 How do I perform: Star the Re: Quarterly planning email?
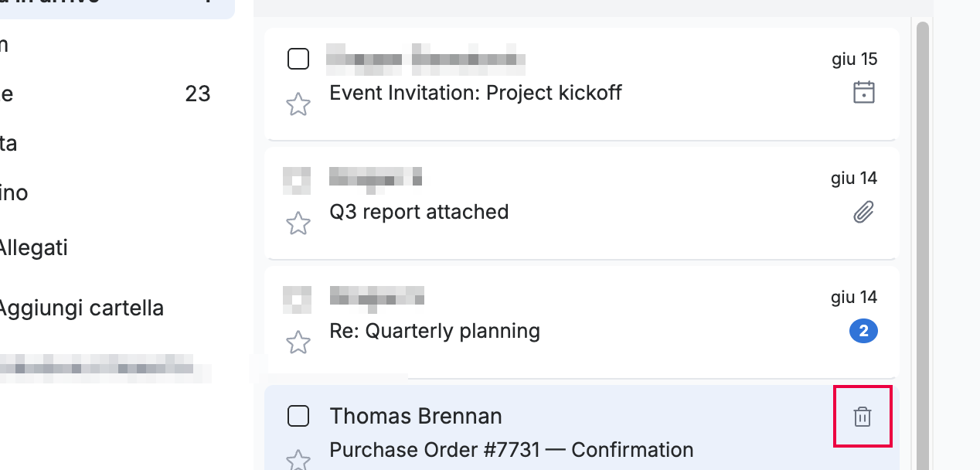tap(298, 342)
